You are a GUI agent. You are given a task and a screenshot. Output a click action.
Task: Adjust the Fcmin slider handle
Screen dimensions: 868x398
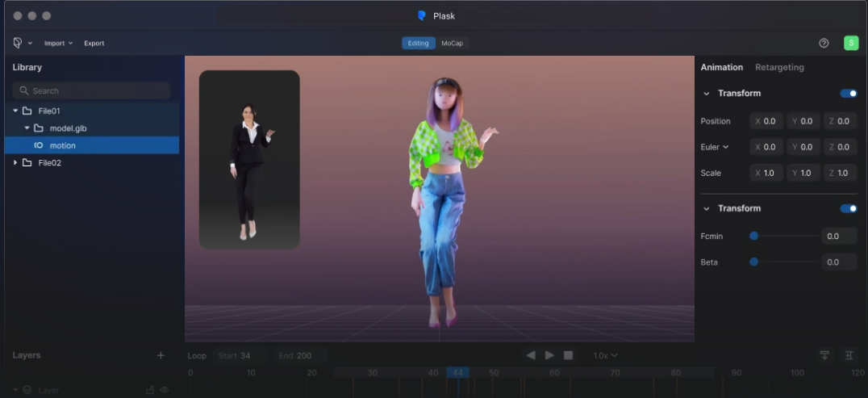[x=753, y=237]
